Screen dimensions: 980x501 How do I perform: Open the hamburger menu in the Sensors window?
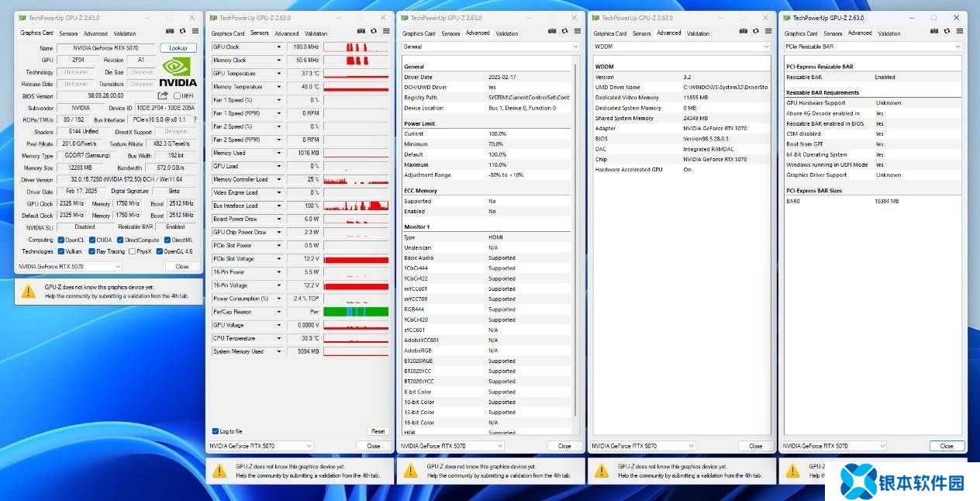[386, 31]
